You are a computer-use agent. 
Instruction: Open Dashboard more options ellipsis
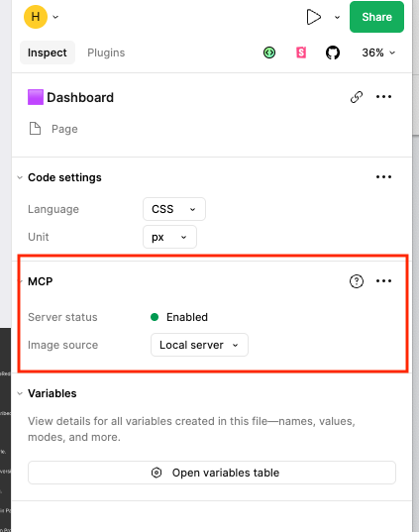coord(383,97)
